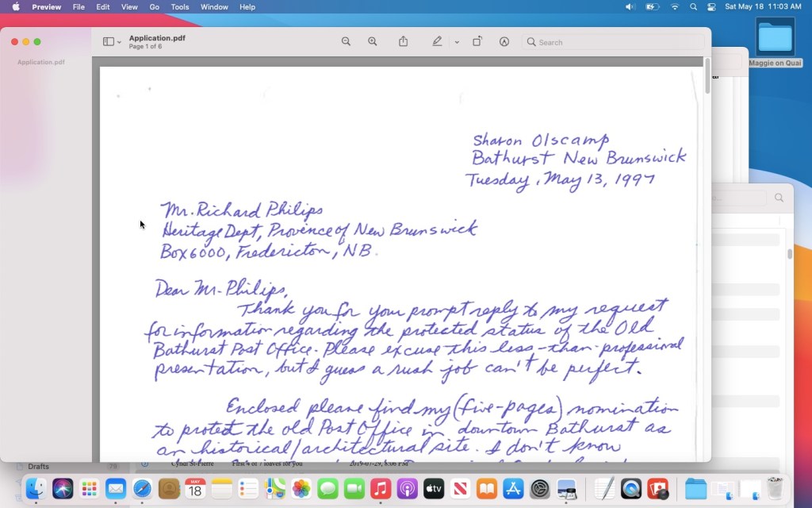
Task: Select the Highlight pen tool
Action: [x=437, y=41]
